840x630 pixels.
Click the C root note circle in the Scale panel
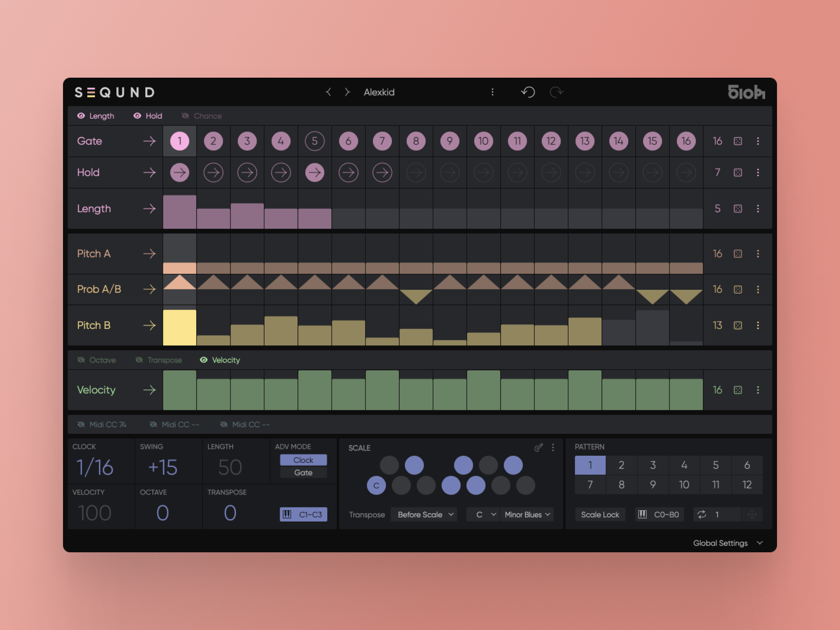[x=376, y=486]
